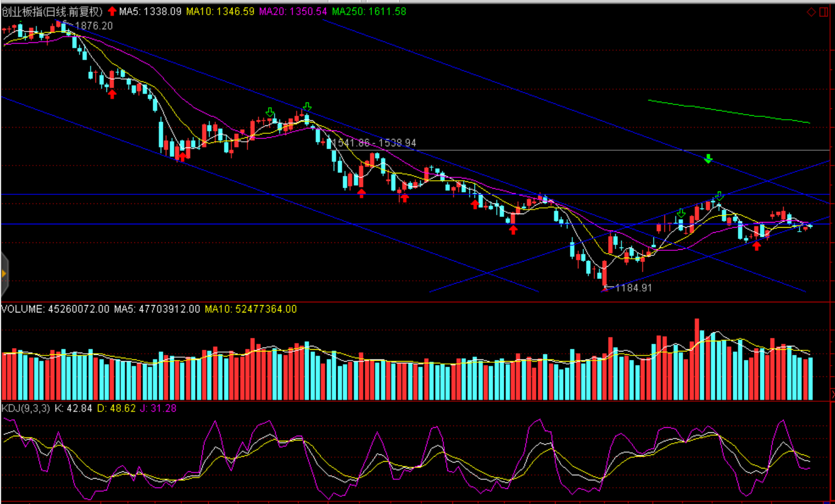835x504 pixels.
Task: Click the red diamond icon at top right
Action: (x=811, y=12)
